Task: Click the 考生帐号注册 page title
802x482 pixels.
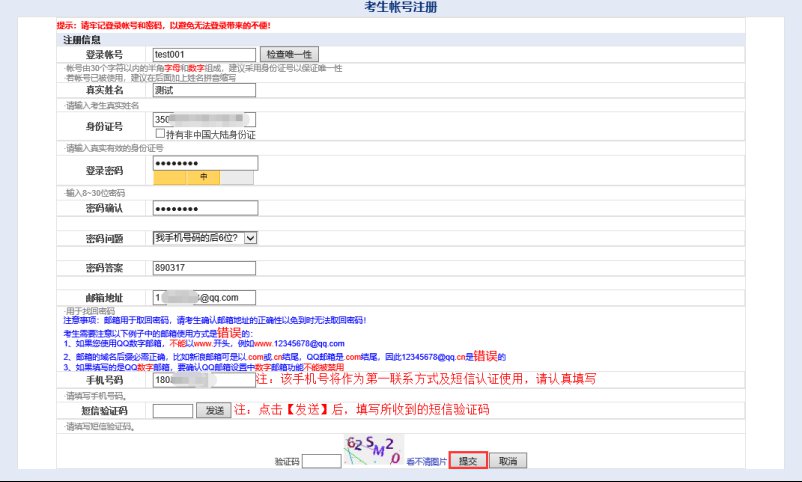Action: pyautogui.click(x=400, y=8)
